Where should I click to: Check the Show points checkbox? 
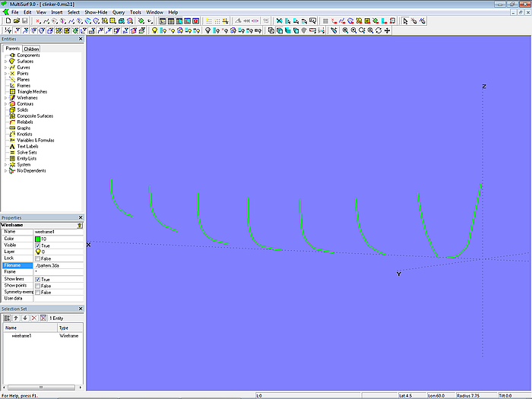[38, 286]
